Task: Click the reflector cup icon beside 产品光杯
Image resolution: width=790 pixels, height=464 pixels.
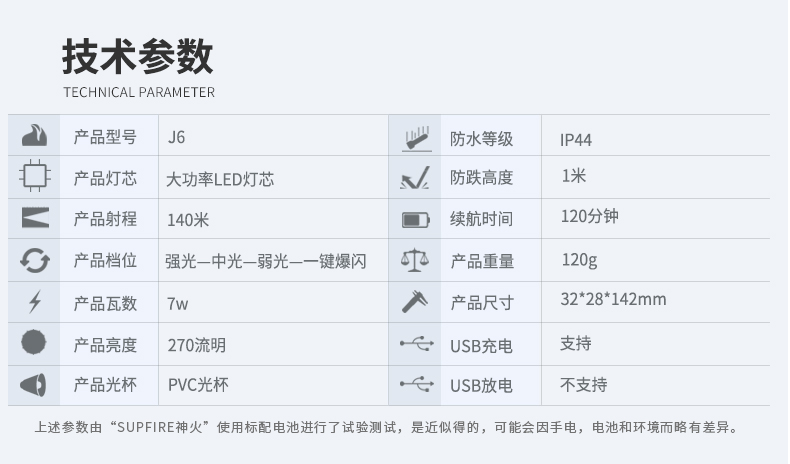Action: [x=33, y=385]
